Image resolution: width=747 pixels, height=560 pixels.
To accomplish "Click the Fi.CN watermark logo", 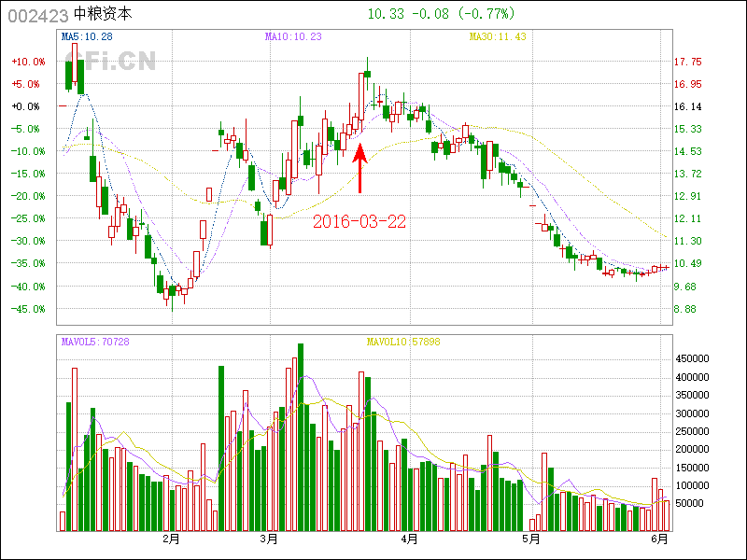I will point(120,63).
